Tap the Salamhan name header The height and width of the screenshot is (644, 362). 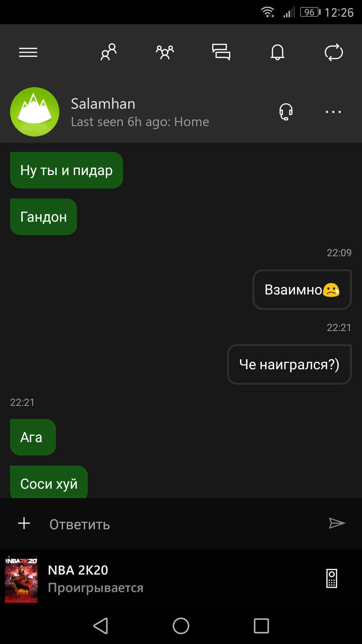click(x=103, y=104)
